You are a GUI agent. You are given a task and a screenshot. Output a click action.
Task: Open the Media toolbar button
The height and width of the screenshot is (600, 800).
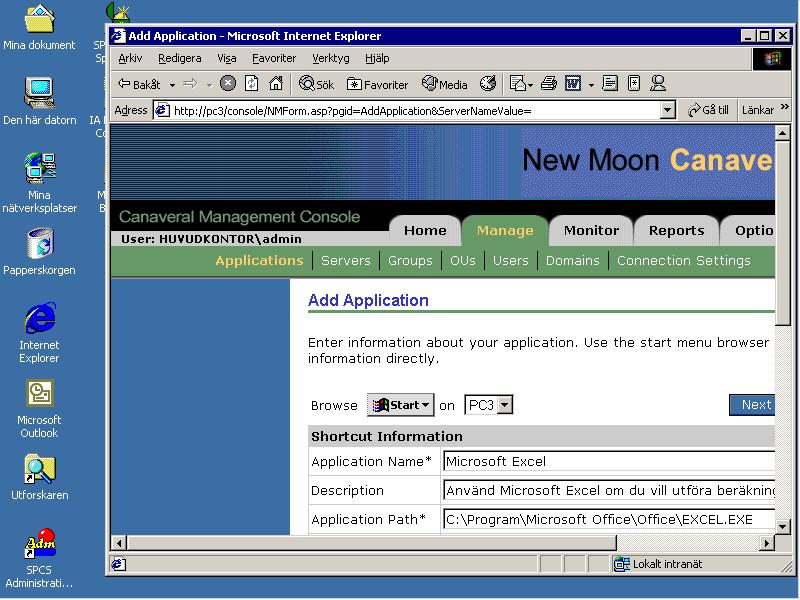(x=444, y=84)
